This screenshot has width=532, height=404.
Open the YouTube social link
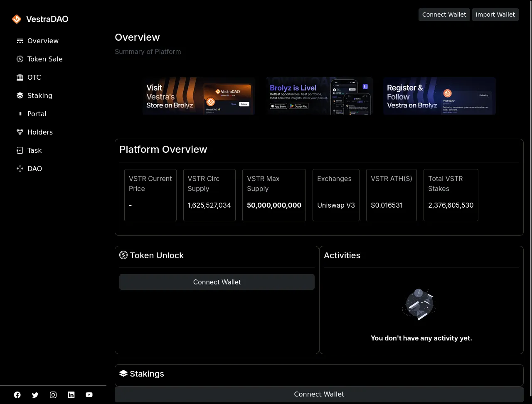(x=89, y=395)
